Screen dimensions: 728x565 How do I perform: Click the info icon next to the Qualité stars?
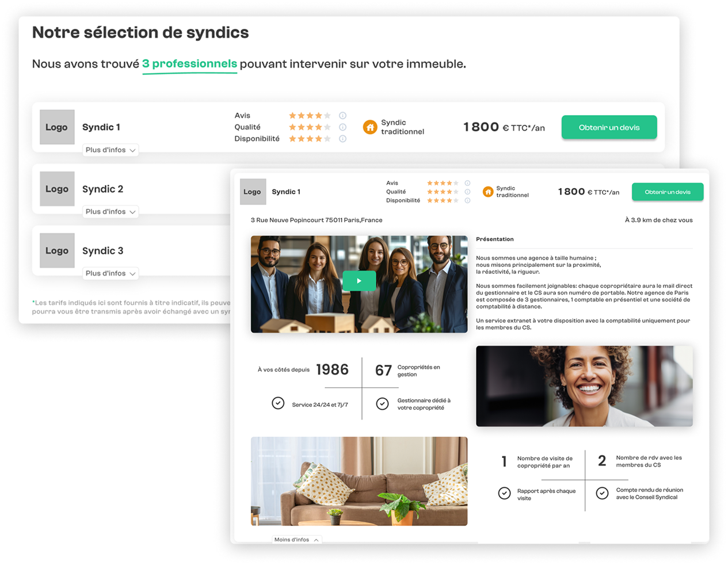click(x=343, y=127)
